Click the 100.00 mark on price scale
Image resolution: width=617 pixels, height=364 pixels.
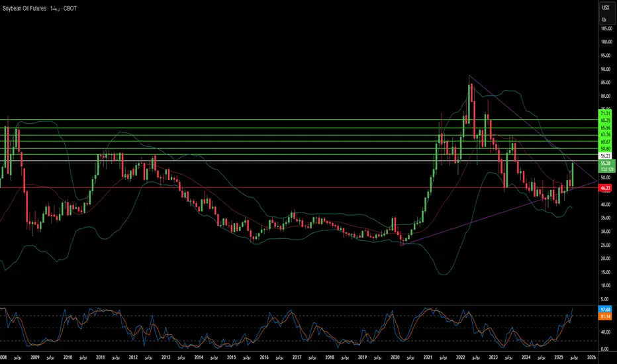click(606, 42)
